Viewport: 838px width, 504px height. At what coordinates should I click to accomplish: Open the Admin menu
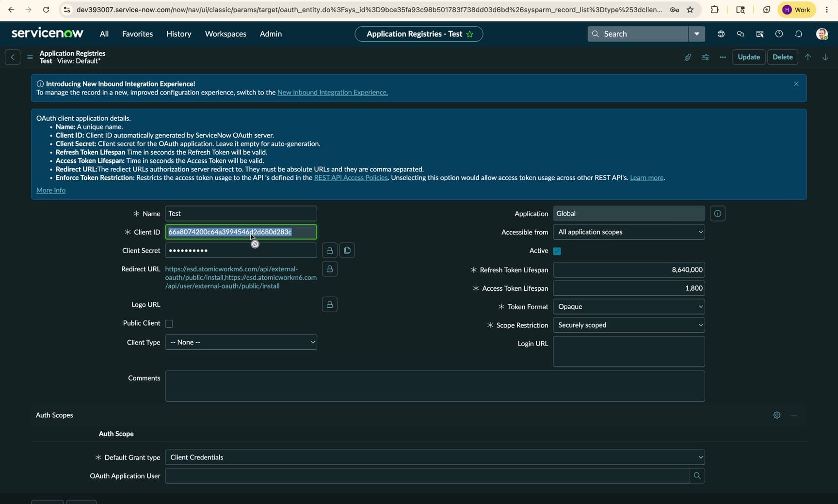point(271,34)
